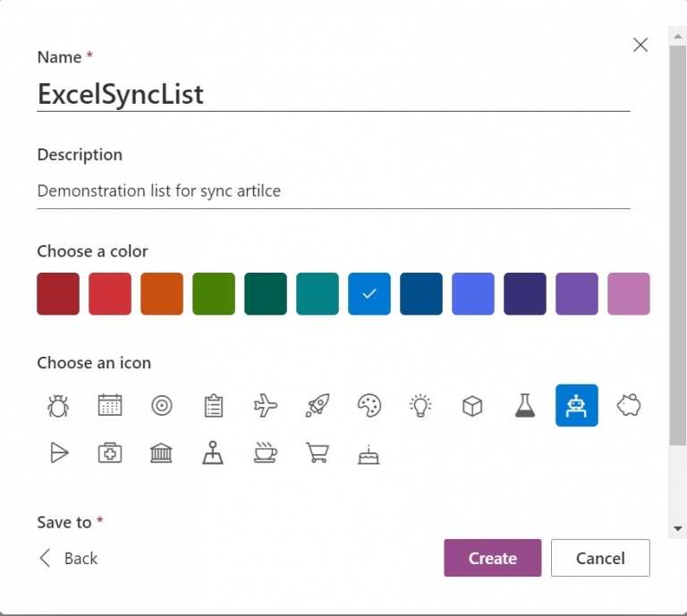Click the Create button

pyautogui.click(x=492, y=558)
